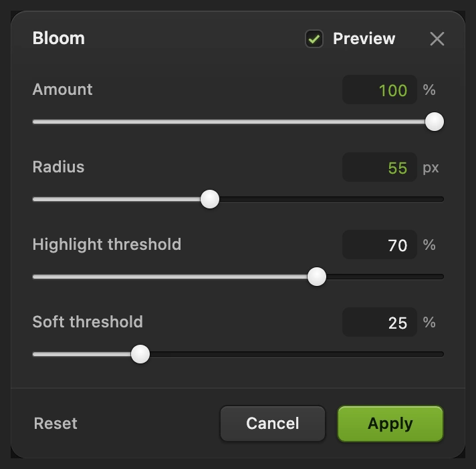Reset all Bloom settings
This screenshot has width=476, height=469.
coord(55,424)
